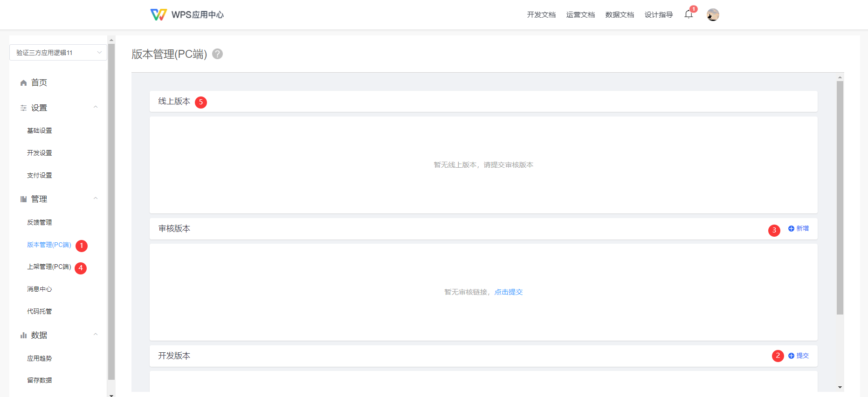Open 开发文档 in top navigation
The image size is (868, 397).
click(541, 15)
